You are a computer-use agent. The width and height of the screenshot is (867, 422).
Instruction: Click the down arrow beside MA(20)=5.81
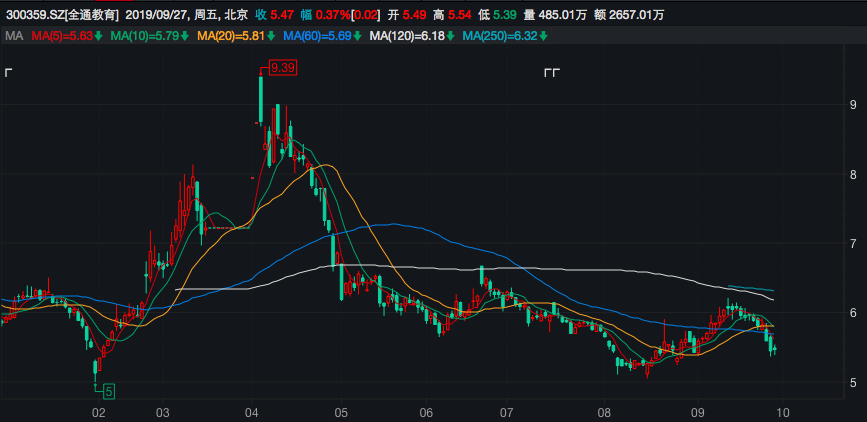click(x=271, y=37)
